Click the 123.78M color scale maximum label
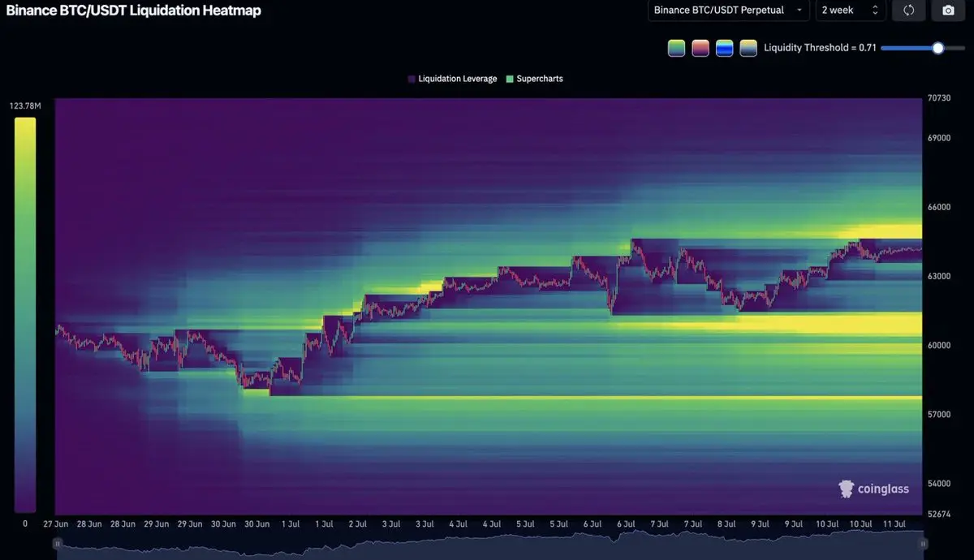974x560 pixels. tap(25, 106)
